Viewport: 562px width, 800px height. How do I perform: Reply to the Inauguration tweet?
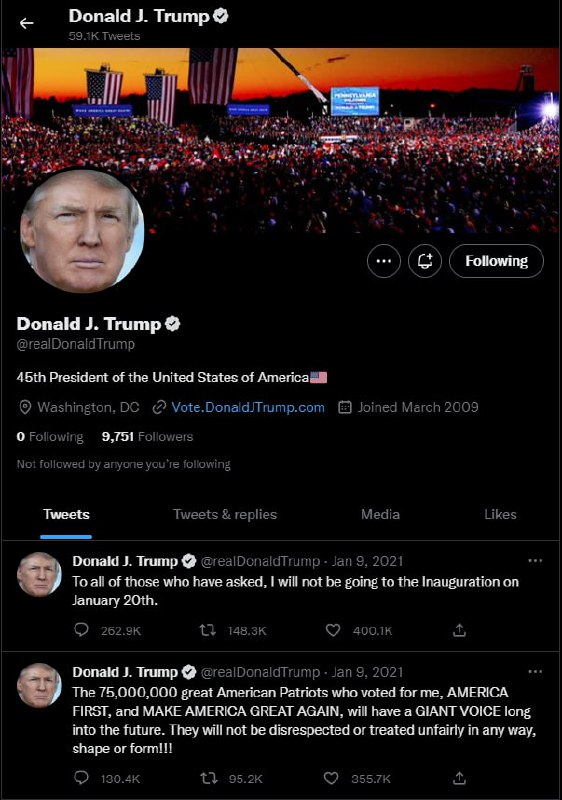pyautogui.click(x=82, y=630)
